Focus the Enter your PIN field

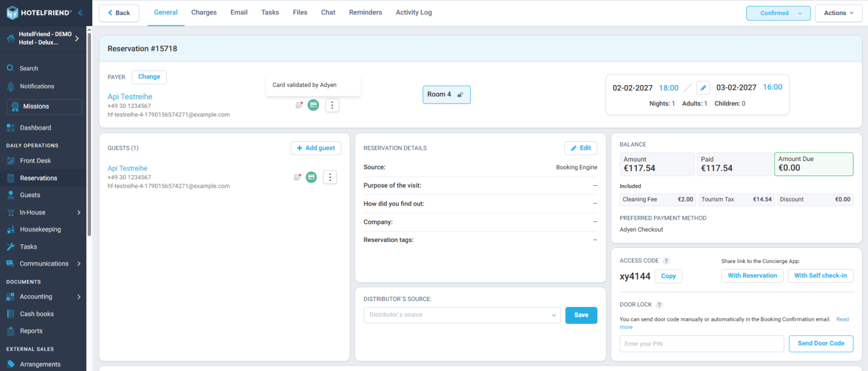coord(702,344)
